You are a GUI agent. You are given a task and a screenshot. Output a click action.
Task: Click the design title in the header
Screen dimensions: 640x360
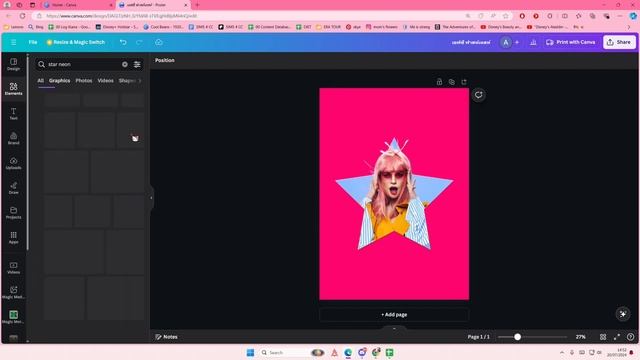471,42
